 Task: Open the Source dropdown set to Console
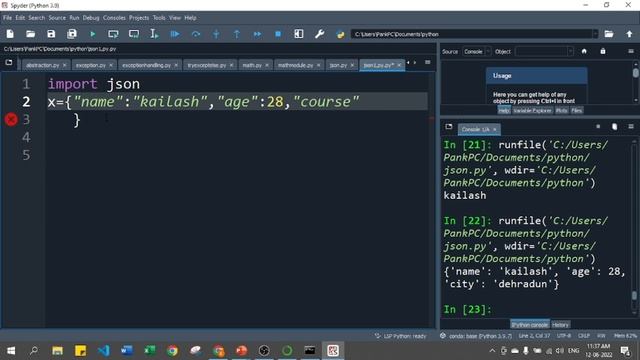[477, 51]
